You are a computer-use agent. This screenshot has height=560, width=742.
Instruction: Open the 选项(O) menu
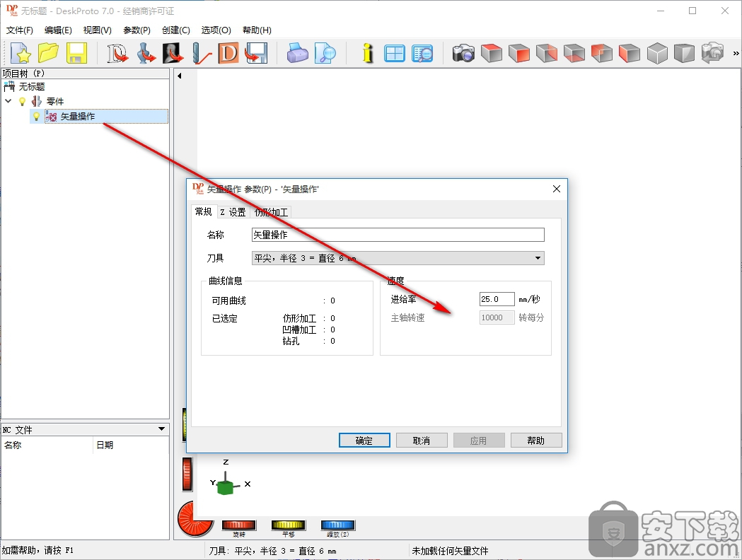216,30
